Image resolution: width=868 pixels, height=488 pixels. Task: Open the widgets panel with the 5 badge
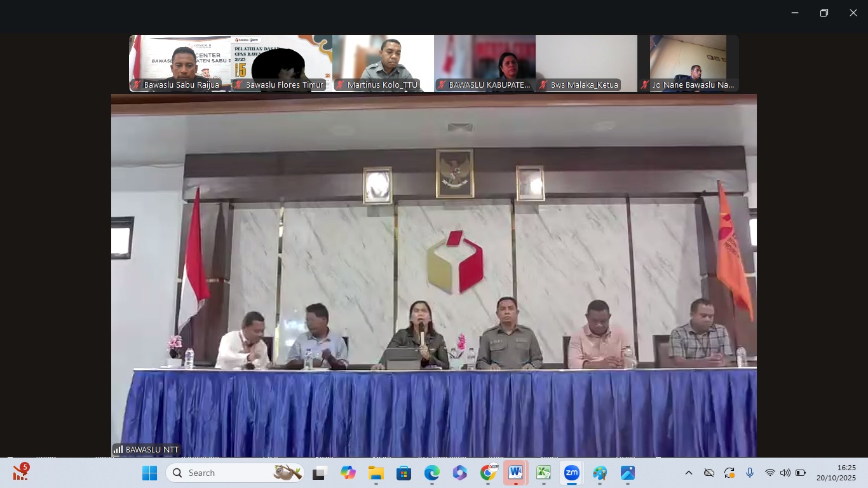(x=20, y=472)
